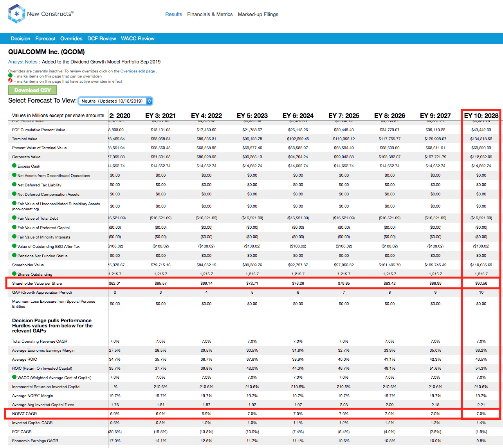This screenshot has height=448, width=503.
Task: Click Average ROIC 43.5% cell
Action: 481,359
